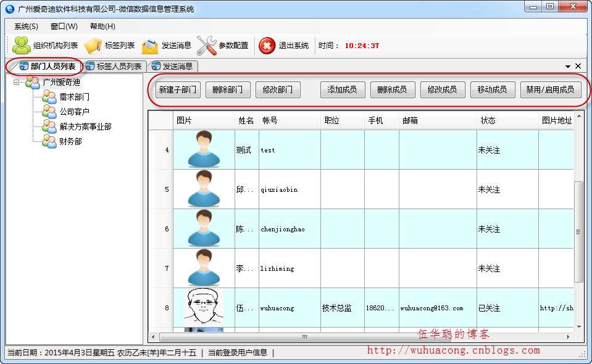Click the 移动成员 button

click(493, 90)
